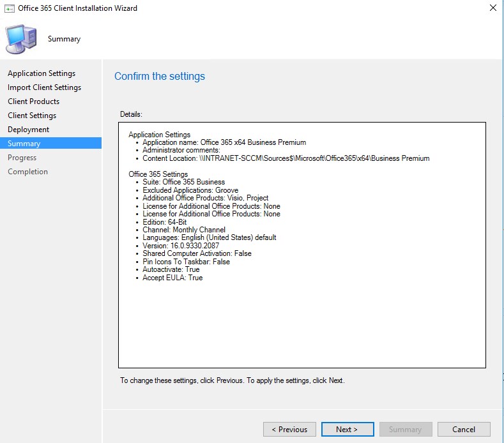504x443 pixels.
Task: Click the disabled Summary button
Action: [x=406, y=429]
